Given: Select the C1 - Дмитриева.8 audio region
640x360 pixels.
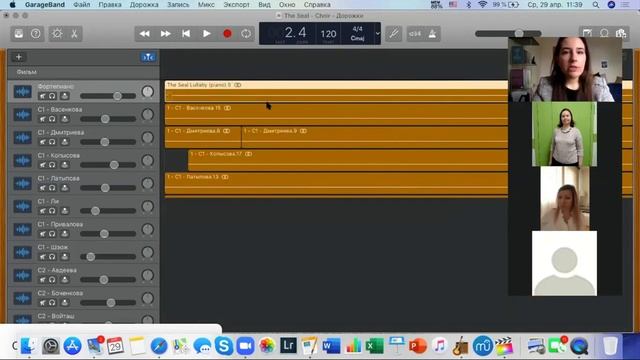Looking at the screenshot, I should tap(203, 137).
